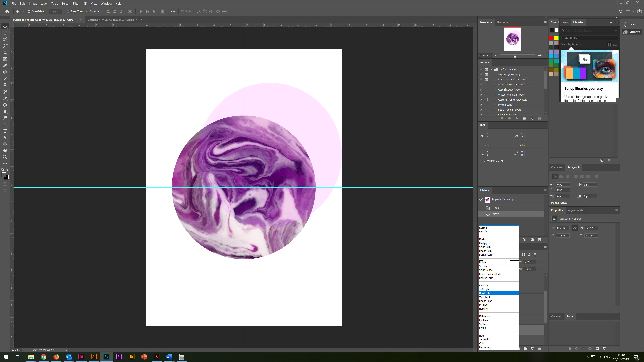The height and width of the screenshot is (362, 644).
Task: Pick the Zoom tool in the toolbar
Action: click(x=5, y=157)
